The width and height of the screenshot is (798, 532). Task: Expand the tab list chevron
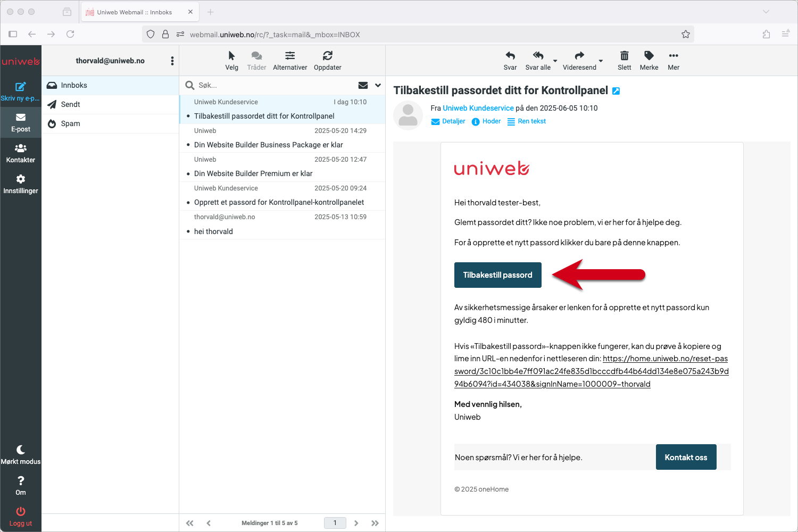pos(766,12)
